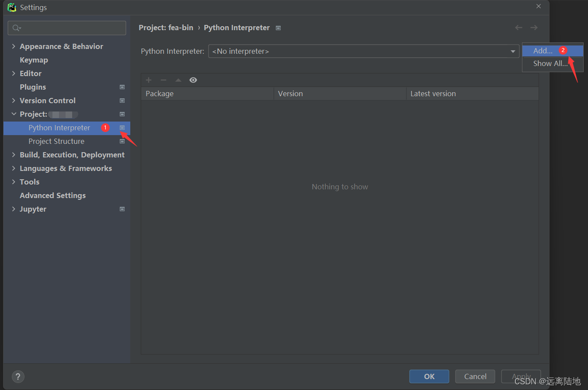Open Tools settings
Viewport: 588px width, 390px height.
tap(29, 182)
